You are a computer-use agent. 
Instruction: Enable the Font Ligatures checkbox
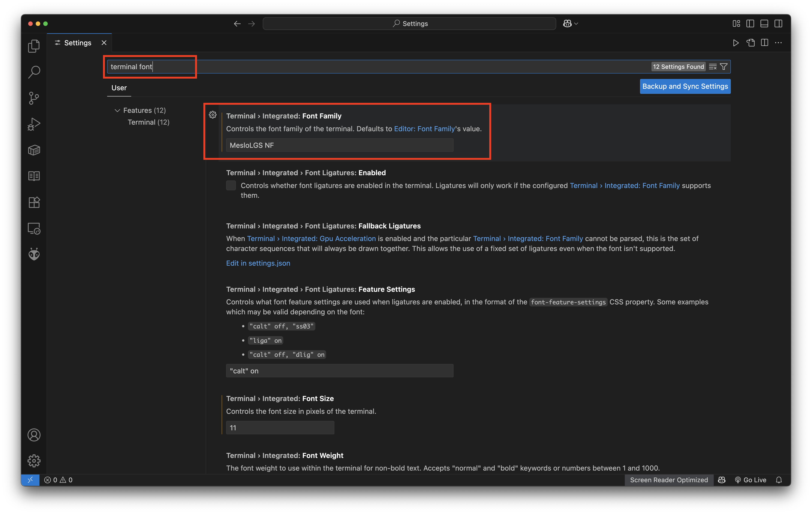pyautogui.click(x=231, y=186)
